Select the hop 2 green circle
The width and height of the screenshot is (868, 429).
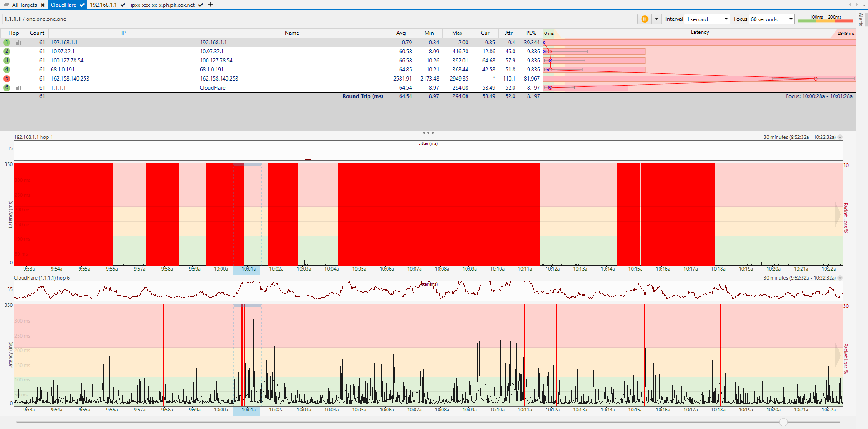click(7, 51)
